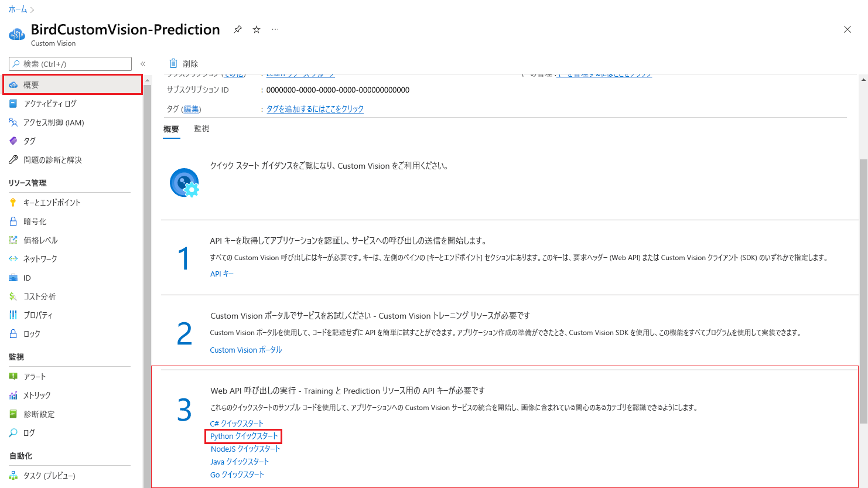Open the API キー link
This screenshot has width=868, height=488.
coord(222,274)
